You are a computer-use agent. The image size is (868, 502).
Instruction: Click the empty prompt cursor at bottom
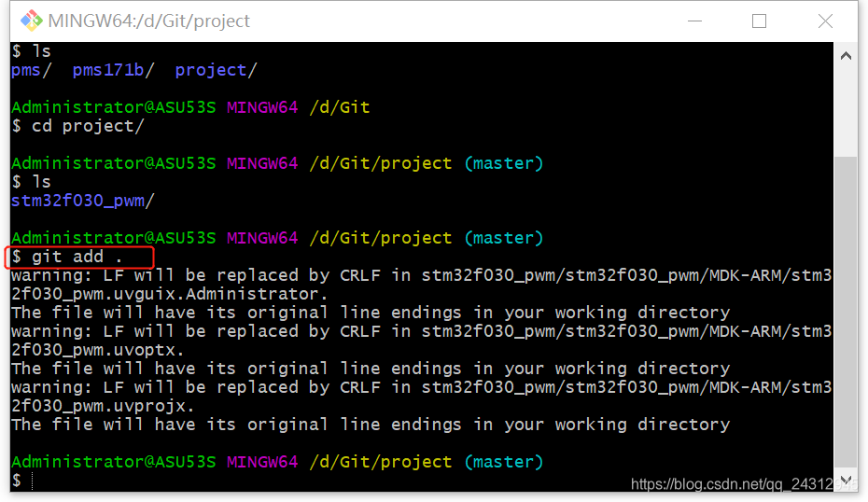pos(32,481)
